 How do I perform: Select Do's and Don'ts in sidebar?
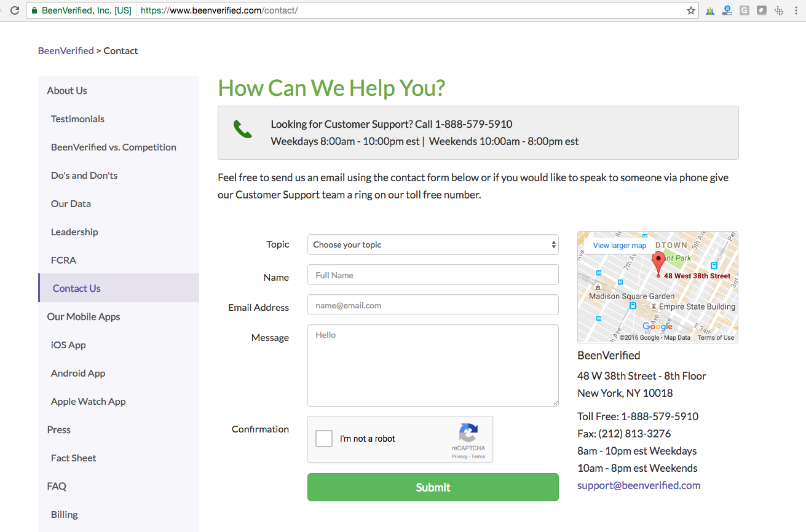tap(84, 175)
